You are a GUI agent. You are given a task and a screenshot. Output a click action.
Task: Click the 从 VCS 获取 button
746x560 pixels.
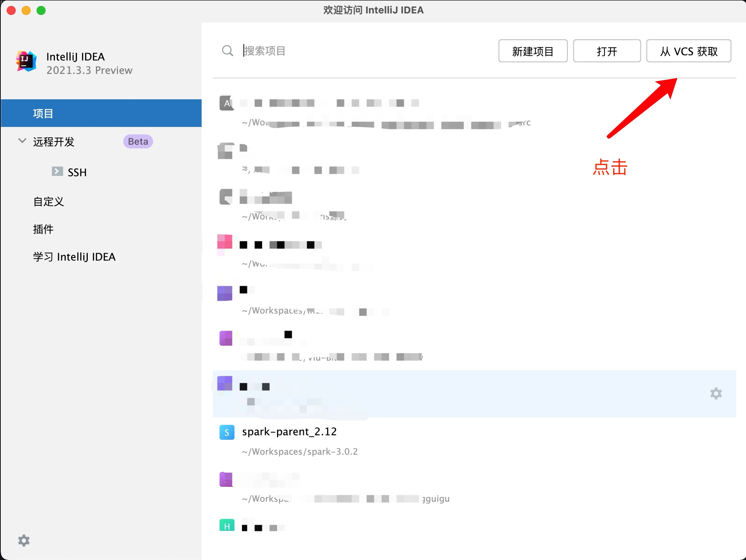click(689, 51)
